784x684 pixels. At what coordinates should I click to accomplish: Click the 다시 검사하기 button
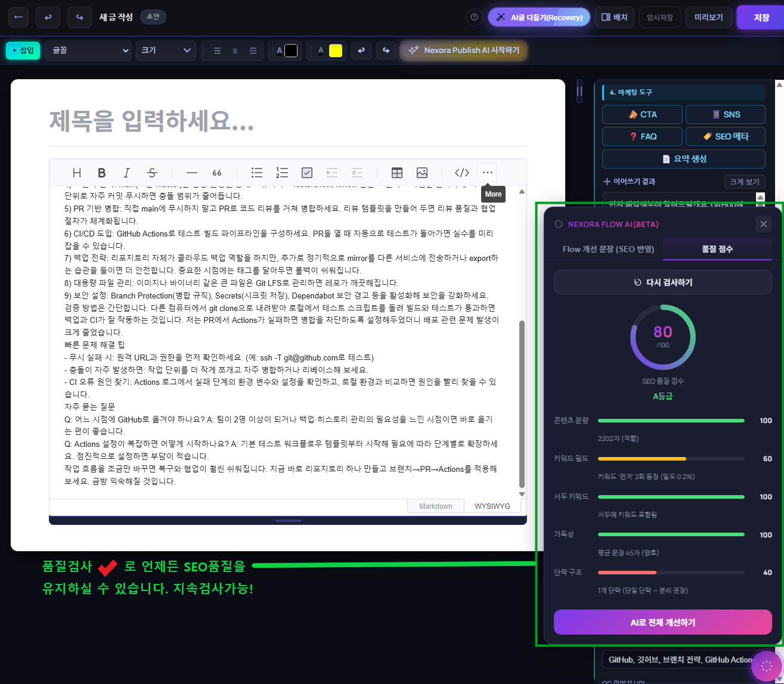click(663, 282)
